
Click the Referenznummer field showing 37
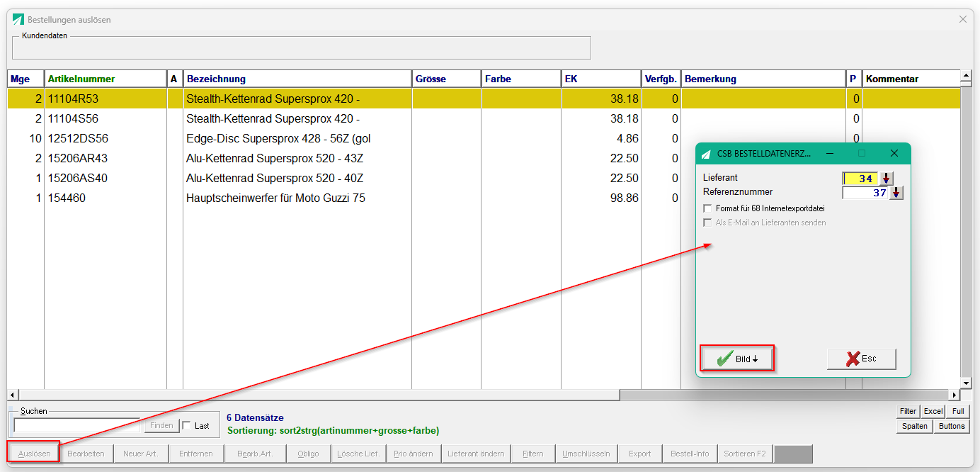click(865, 193)
